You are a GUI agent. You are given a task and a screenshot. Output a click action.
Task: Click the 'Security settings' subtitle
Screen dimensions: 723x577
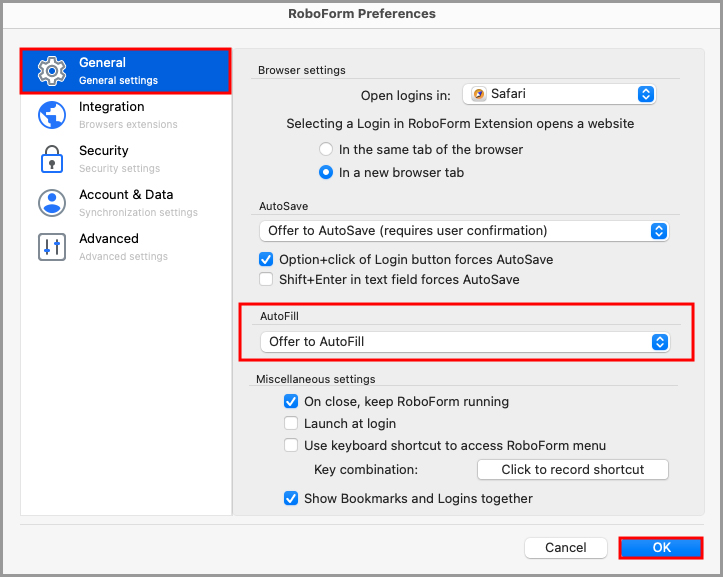pos(119,169)
